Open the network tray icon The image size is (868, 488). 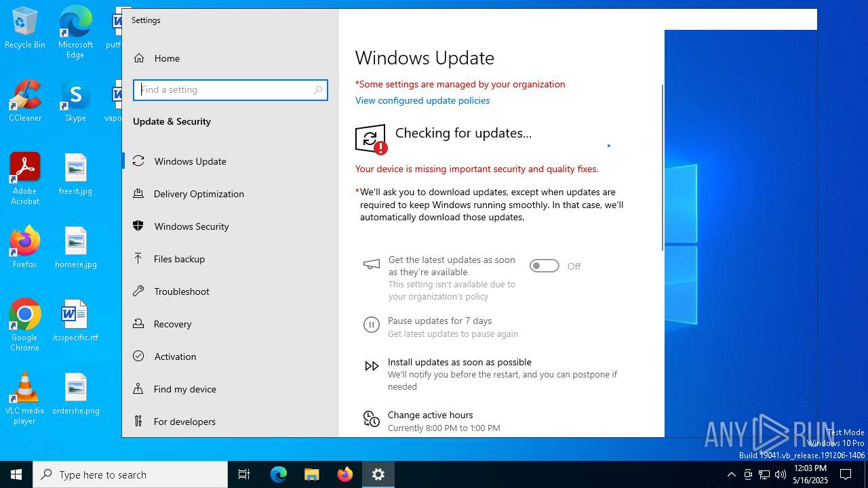click(764, 474)
